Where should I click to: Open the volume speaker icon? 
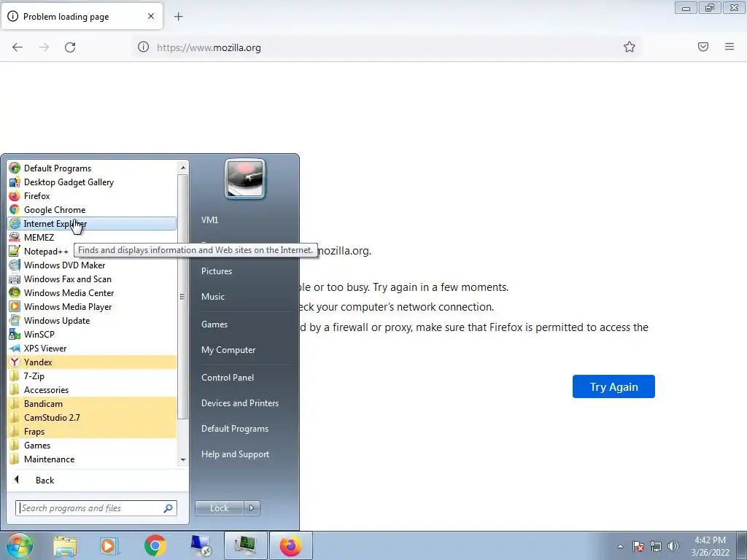click(673, 547)
